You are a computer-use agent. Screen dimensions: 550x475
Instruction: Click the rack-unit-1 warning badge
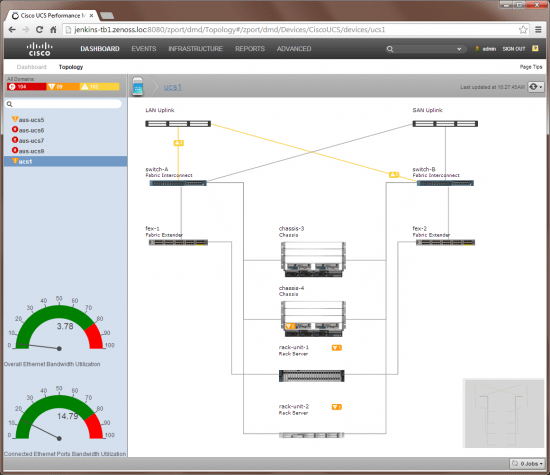click(336, 348)
